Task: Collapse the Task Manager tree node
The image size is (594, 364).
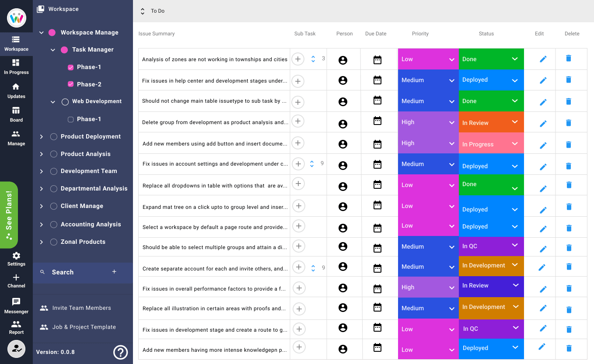Action: tap(52, 49)
